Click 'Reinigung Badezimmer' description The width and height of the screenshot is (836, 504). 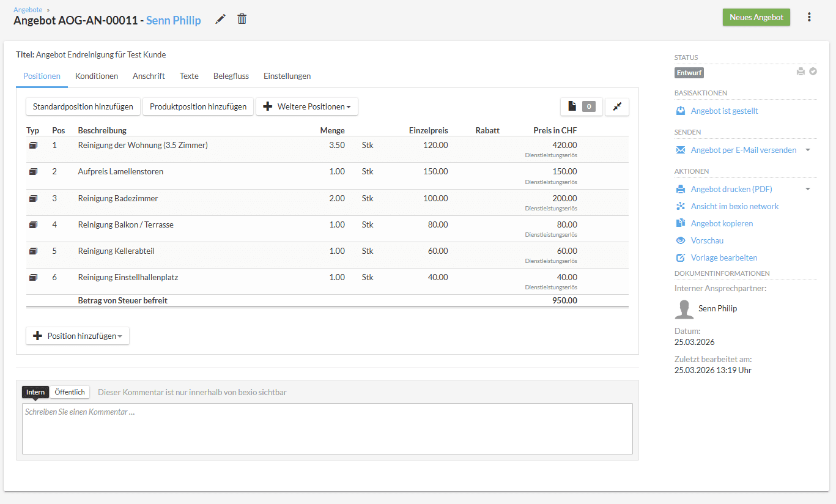(118, 199)
